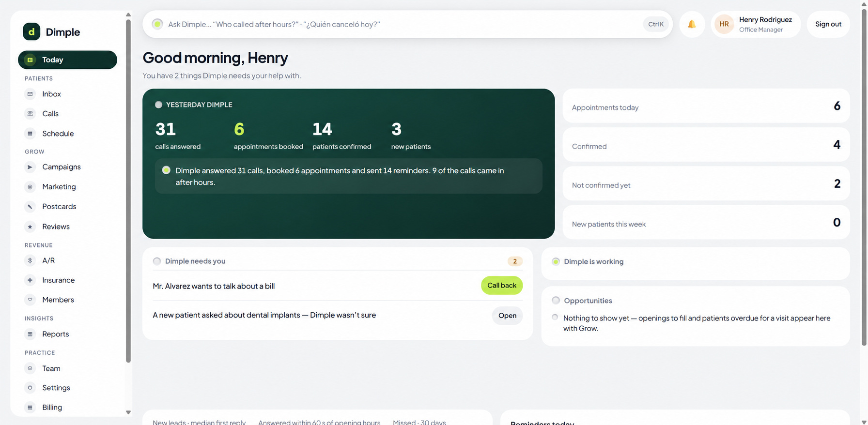
Task: Open the Team icon in sidebar
Action: tap(30, 368)
